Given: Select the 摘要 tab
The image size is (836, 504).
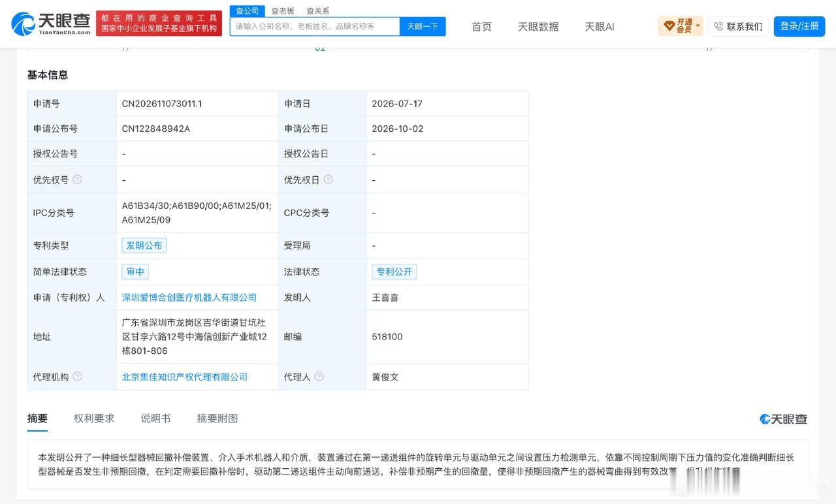Looking at the screenshot, I should pos(37,418).
